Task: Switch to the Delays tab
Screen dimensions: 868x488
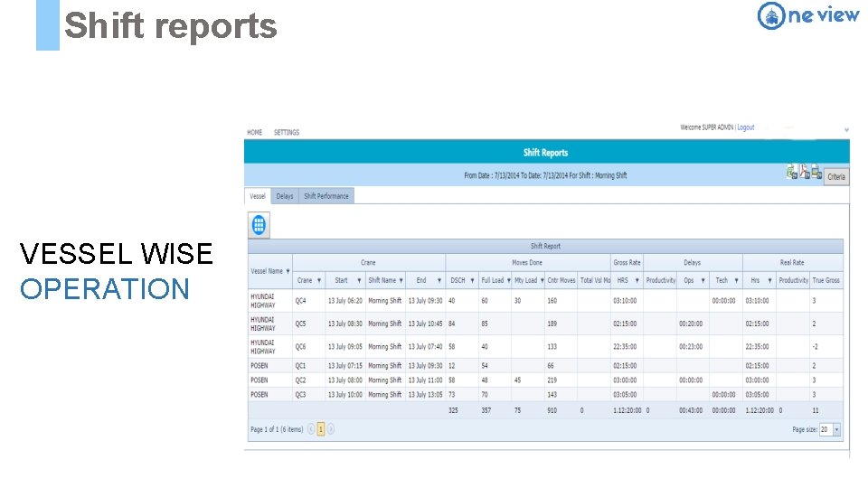Action: (x=285, y=196)
